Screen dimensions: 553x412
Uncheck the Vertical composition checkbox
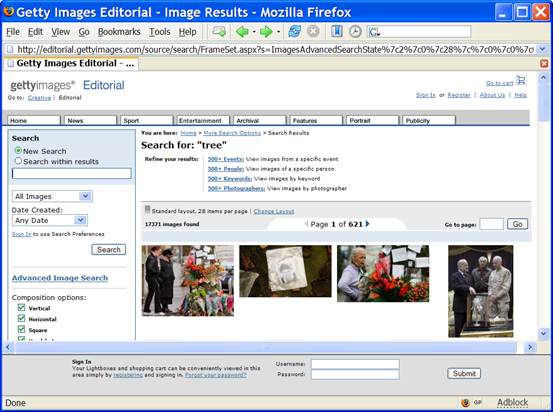(x=21, y=308)
